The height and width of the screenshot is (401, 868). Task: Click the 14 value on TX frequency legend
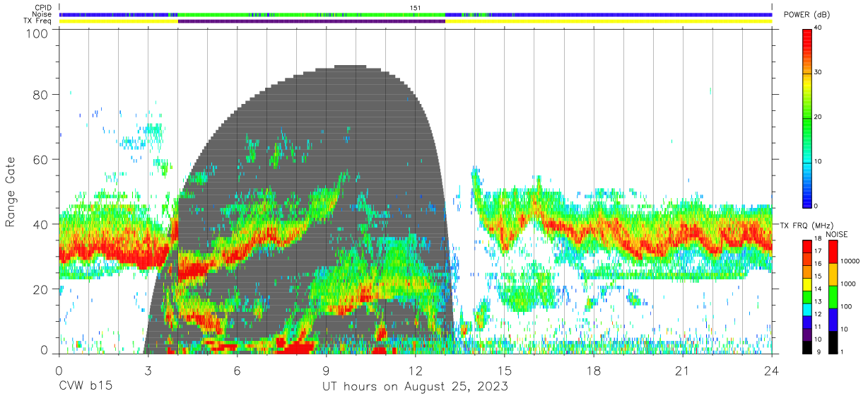(816, 289)
